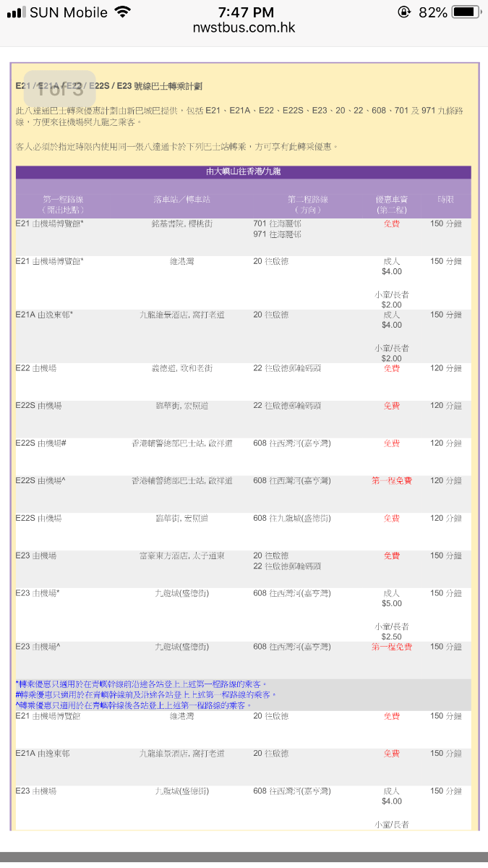Tap red '免費' in the 銘基書院 row
The height and width of the screenshot is (868, 488).
(392, 224)
